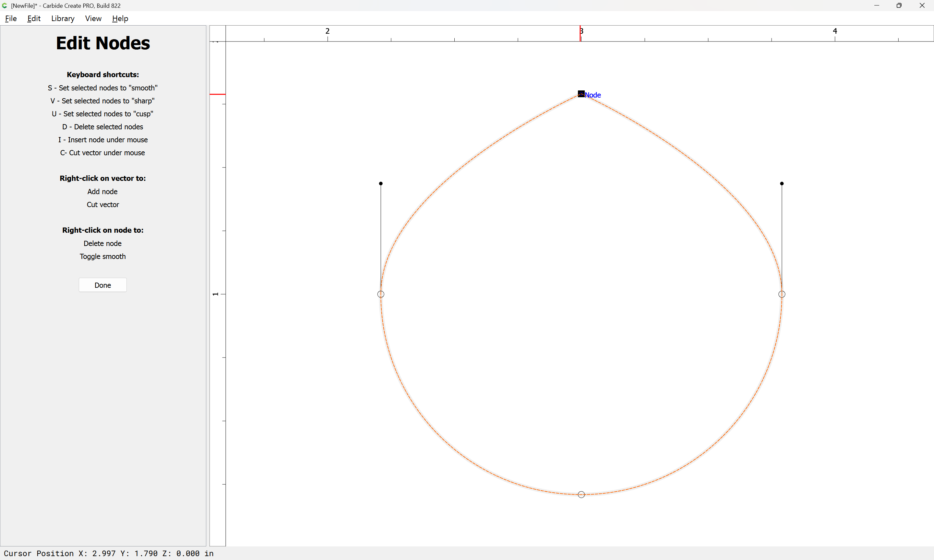This screenshot has height=560, width=934.
Task: Click the right bezier control handle dot
Action: [782, 183]
